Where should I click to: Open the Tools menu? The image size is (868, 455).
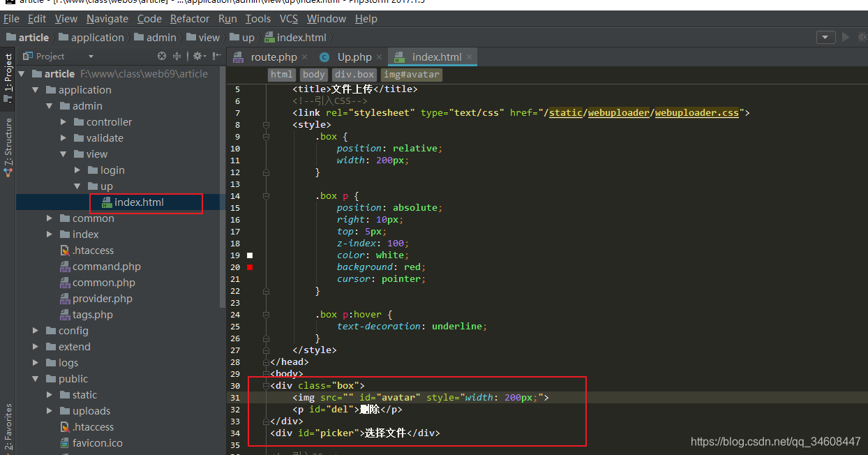click(258, 19)
